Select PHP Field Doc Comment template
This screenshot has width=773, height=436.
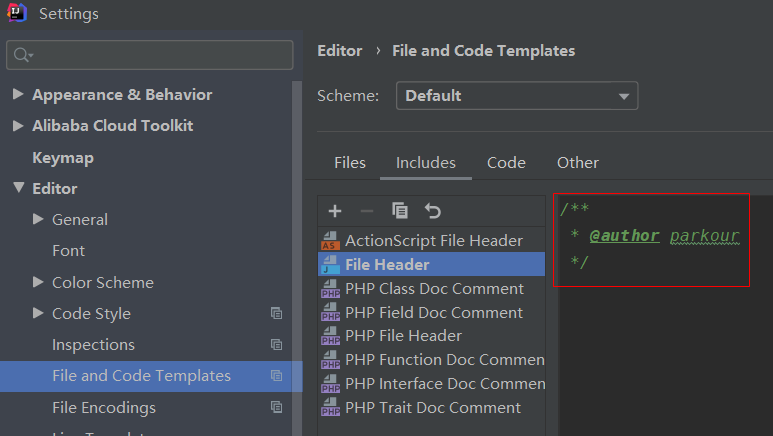[x=431, y=312]
